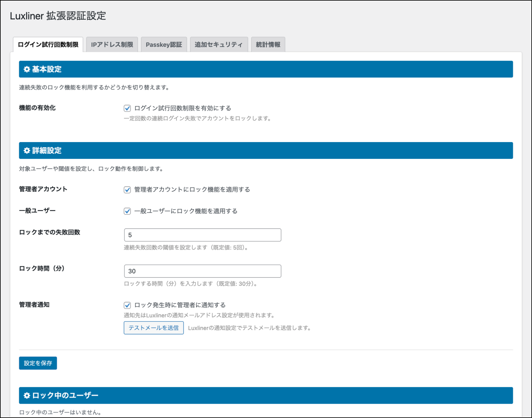The image size is (532, 418).
Task: Disable the ログイン試行回数制限を有効にする checkbox
Action: coord(127,108)
